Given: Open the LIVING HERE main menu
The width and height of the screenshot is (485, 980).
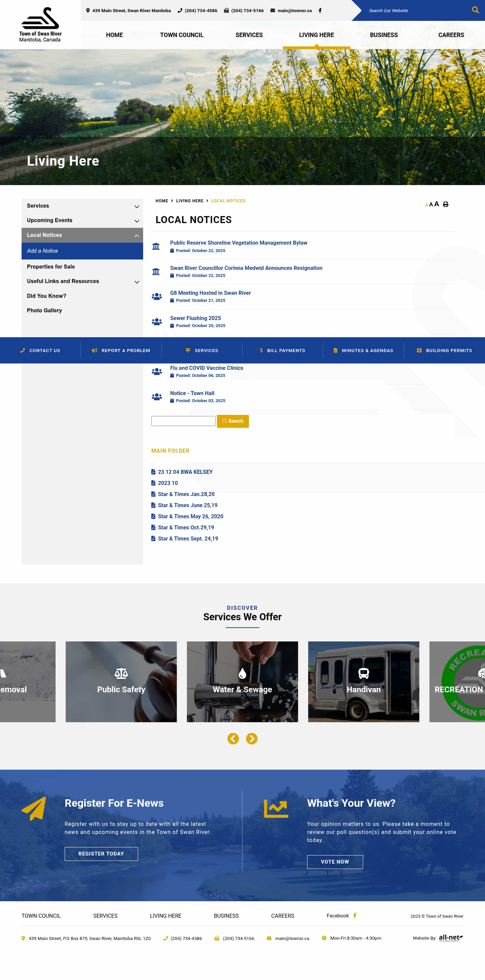Looking at the screenshot, I should point(316,35).
